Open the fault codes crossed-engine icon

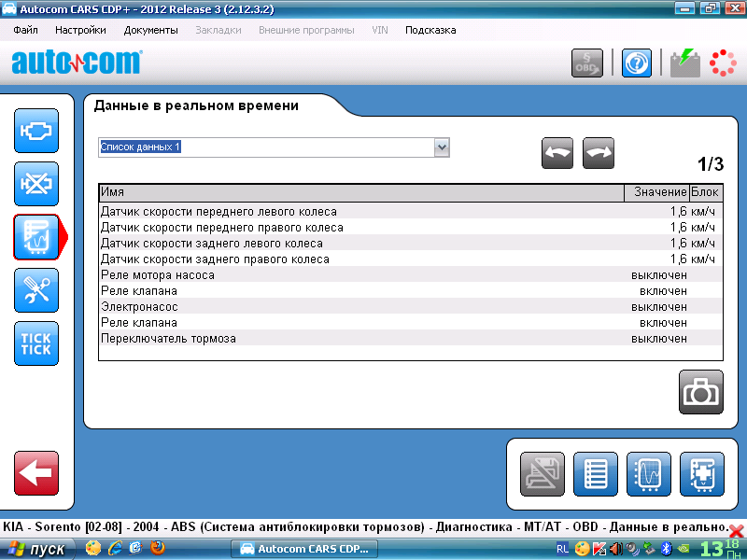[x=36, y=185]
